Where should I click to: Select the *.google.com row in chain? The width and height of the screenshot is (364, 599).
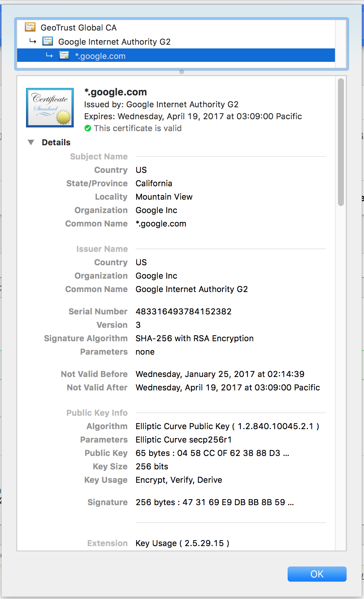(176, 56)
